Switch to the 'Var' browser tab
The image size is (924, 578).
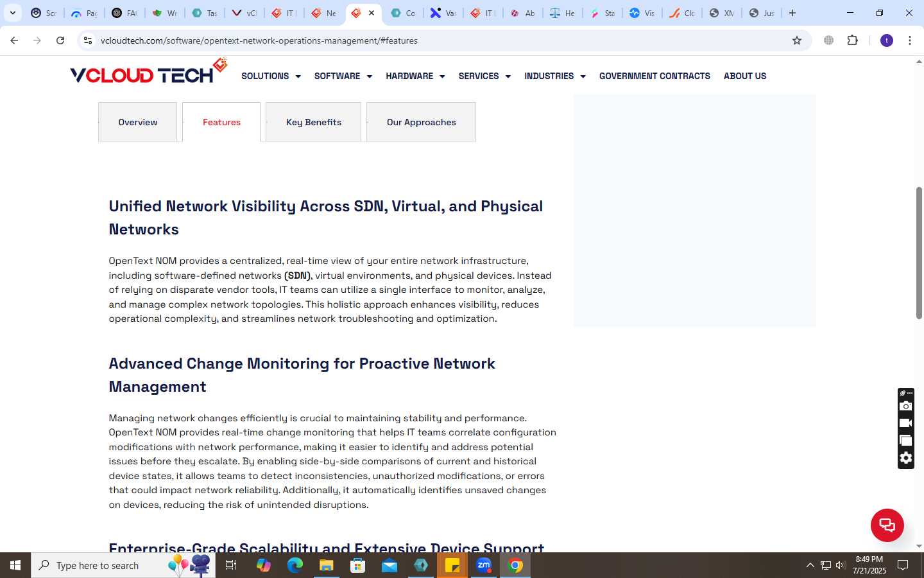[443, 13]
